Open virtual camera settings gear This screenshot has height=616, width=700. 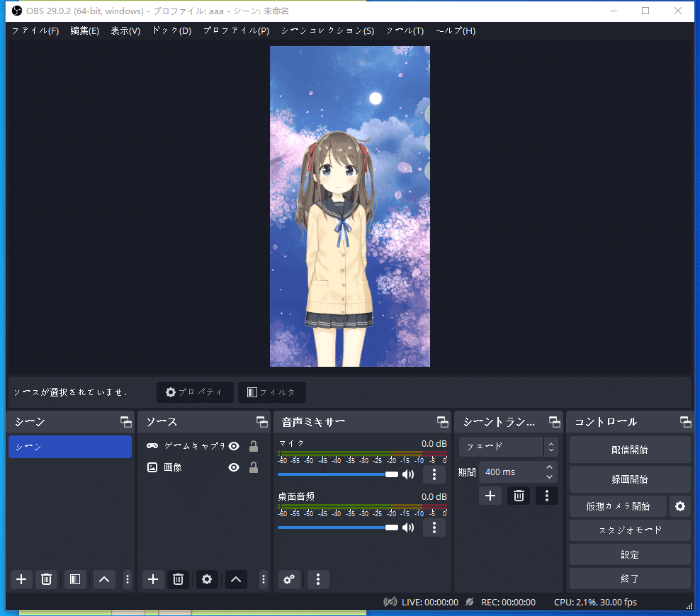[x=680, y=506]
